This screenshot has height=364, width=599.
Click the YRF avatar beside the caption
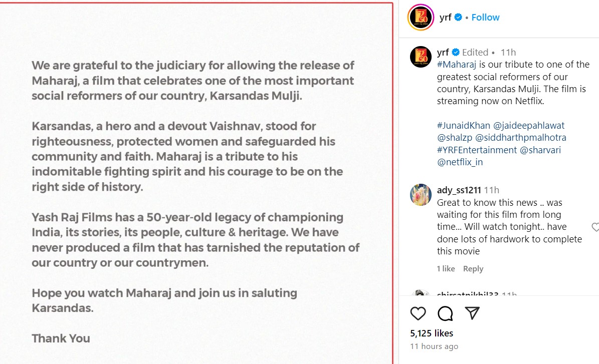pos(421,56)
